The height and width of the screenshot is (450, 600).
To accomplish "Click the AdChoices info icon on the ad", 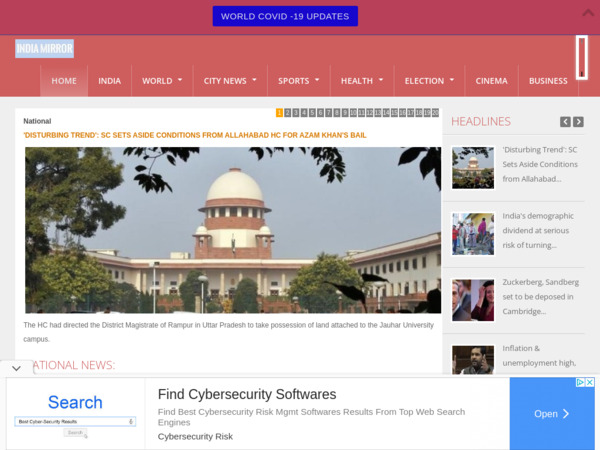I will pos(580,382).
